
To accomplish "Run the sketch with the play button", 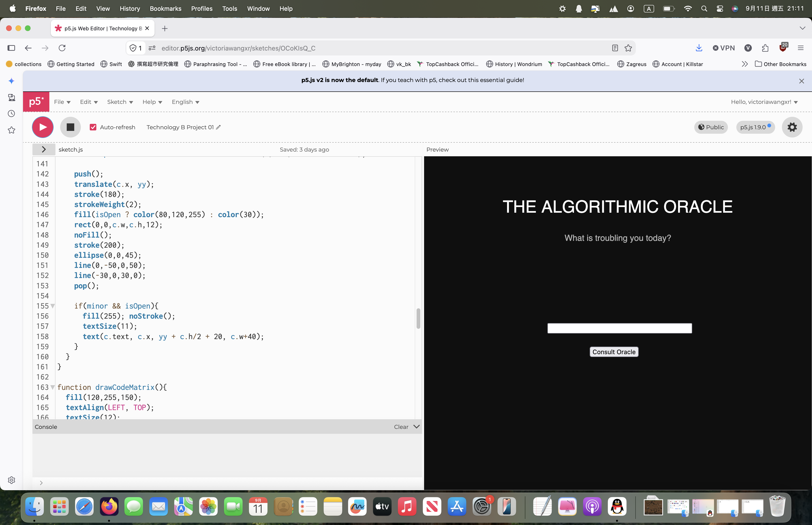I will (x=43, y=127).
